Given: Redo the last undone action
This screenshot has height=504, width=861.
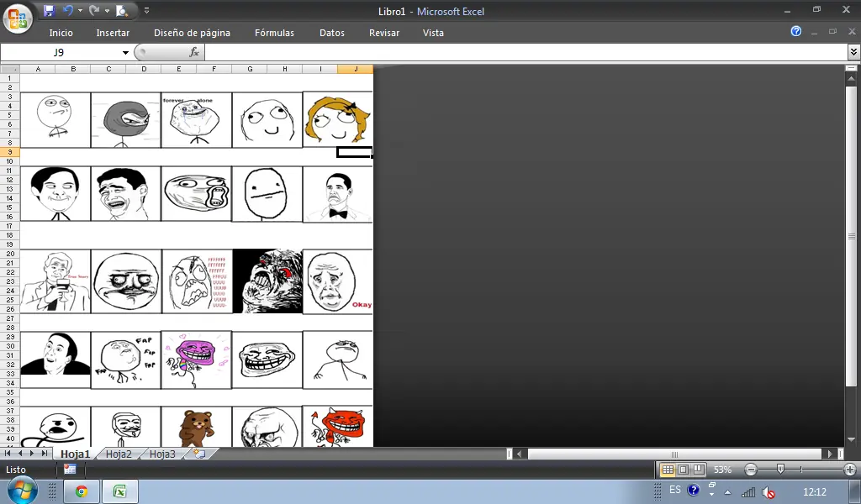Looking at the screenshot, I should (x=94, y=10).
